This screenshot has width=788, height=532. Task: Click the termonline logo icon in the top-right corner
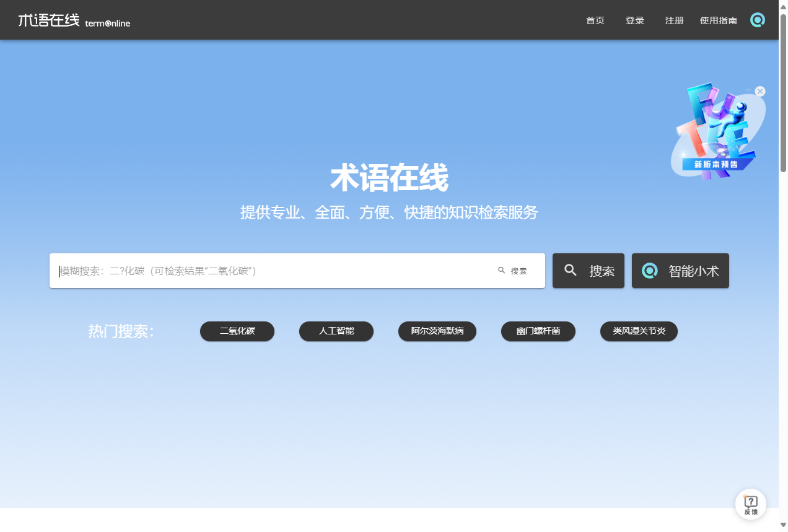(x=757, y=20)
